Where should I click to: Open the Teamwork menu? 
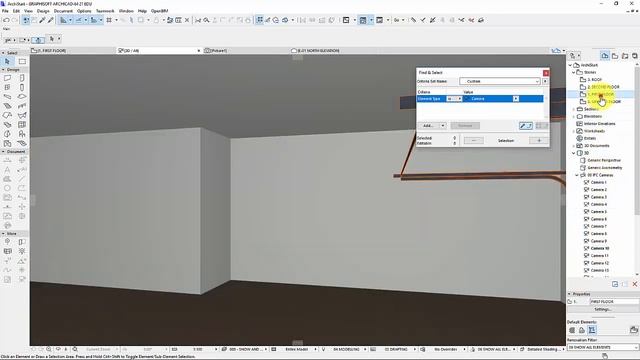[105, 11]
